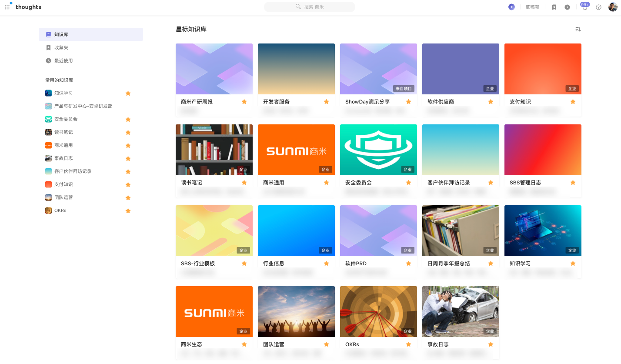The height and width of the screenshot is (364, 621).
Task: Open 商米通用 SUNMI logo cover
Action: pos(296,150)
